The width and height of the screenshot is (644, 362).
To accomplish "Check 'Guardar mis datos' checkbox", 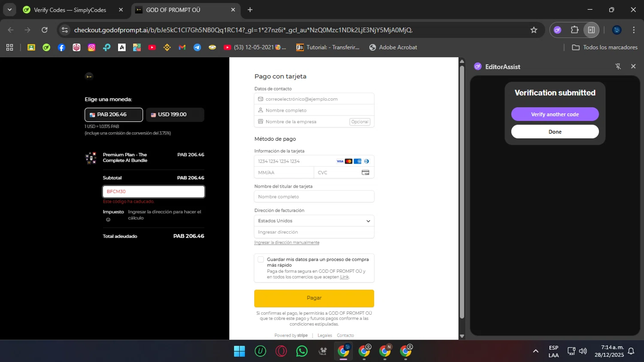I will (x=261, y=259).
